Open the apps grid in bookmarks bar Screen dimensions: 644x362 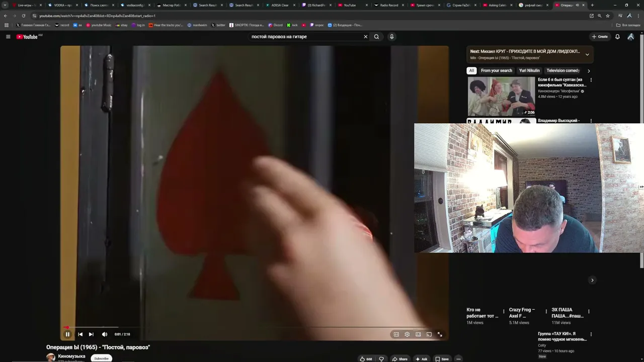[7, 25]
